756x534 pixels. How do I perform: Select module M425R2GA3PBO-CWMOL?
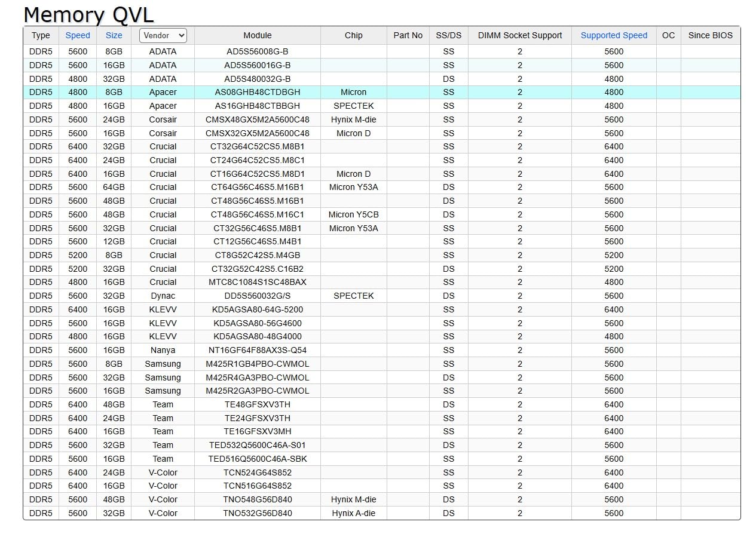click(258, 391)
